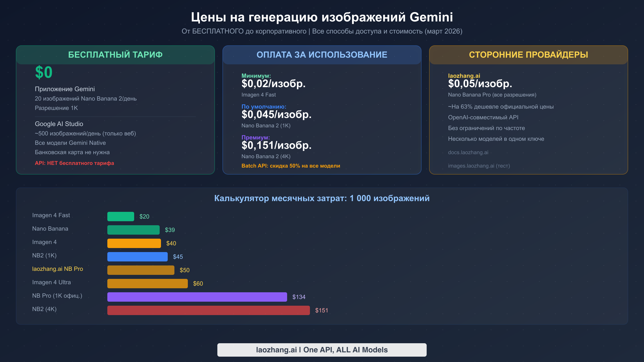Image resolution: width=644 pixels, height=362 pixels.
Task: Click the laozhang.ai provider name
Action: click(464, 75)
